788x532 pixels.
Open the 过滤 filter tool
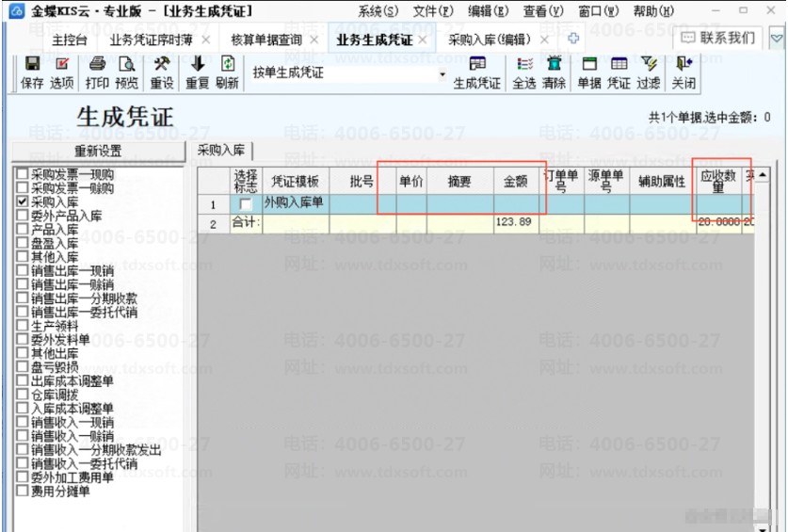pyautogui.click(x=649, y=73)
